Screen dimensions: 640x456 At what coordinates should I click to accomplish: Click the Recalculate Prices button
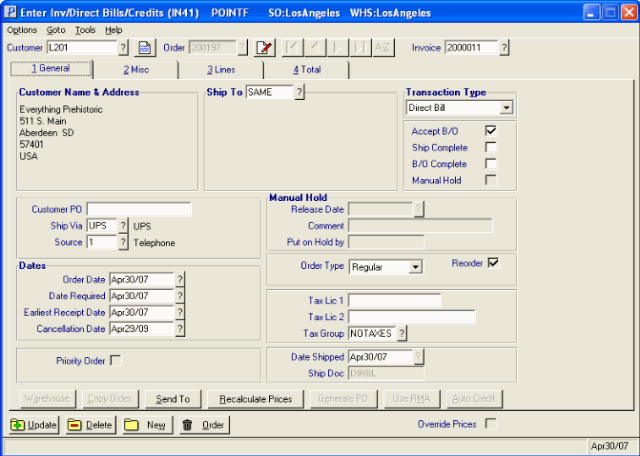tap(256, 399)
